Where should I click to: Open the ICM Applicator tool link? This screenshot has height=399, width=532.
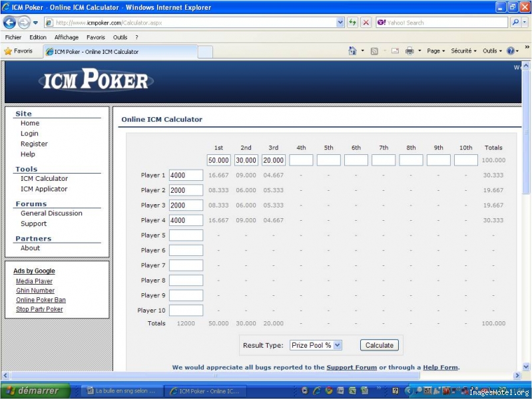(44, 189)
